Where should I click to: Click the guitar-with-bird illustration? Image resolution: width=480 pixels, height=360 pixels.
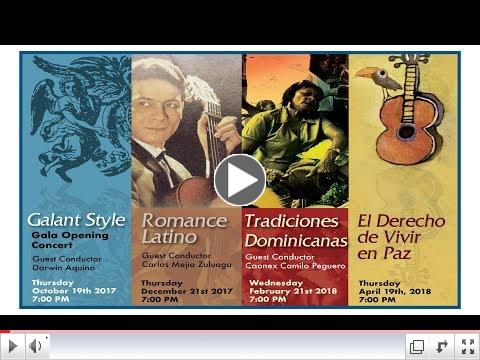(402, 110)
